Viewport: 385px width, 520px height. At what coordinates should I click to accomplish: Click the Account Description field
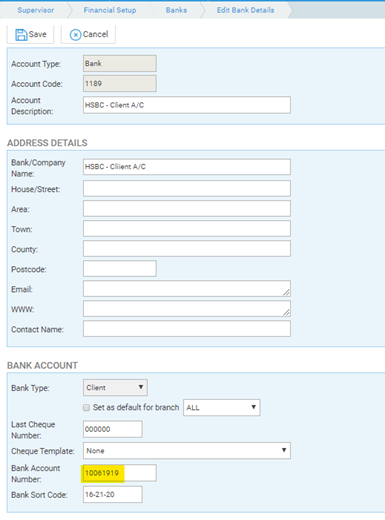tap(187, 105)
